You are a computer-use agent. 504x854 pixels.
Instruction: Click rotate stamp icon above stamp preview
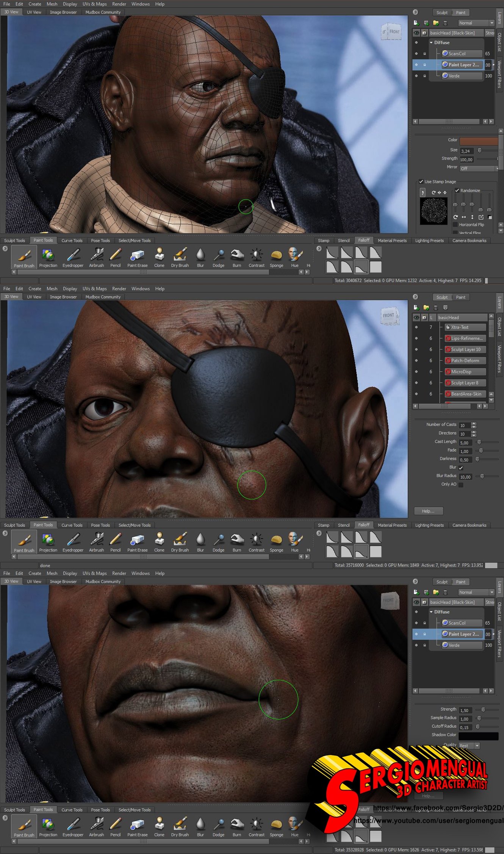[434, 192]
